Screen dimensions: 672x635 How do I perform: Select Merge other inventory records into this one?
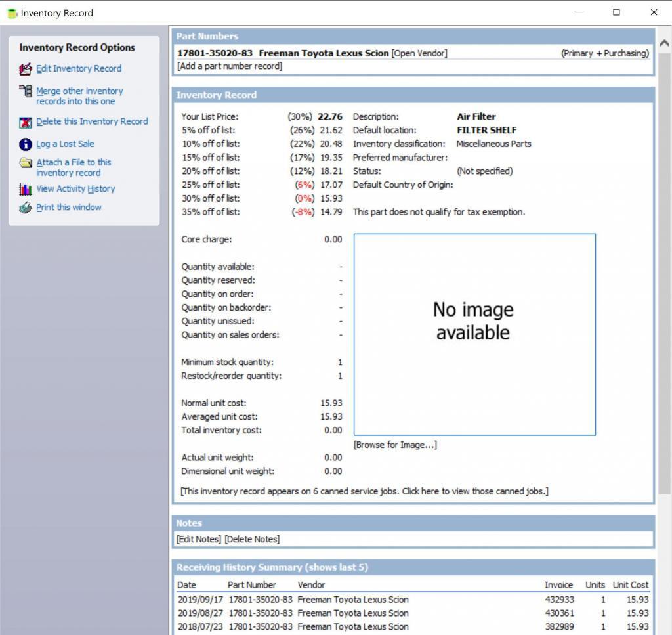[x=79, y=96]
